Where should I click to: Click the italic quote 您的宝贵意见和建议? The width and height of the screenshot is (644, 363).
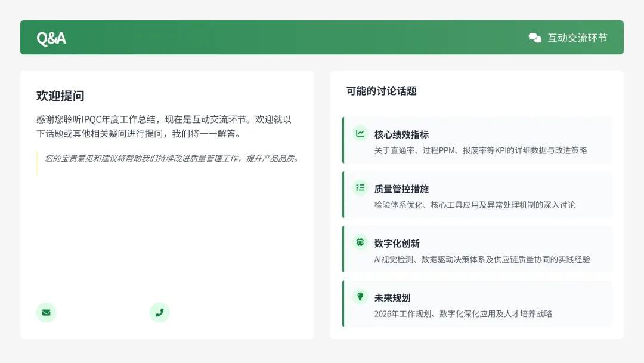pyautogui.click(x=172, y=159)
